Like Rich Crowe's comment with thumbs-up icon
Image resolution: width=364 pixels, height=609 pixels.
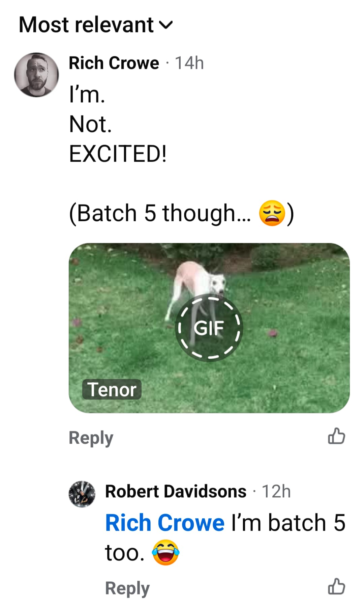click(x=336, y=436)
